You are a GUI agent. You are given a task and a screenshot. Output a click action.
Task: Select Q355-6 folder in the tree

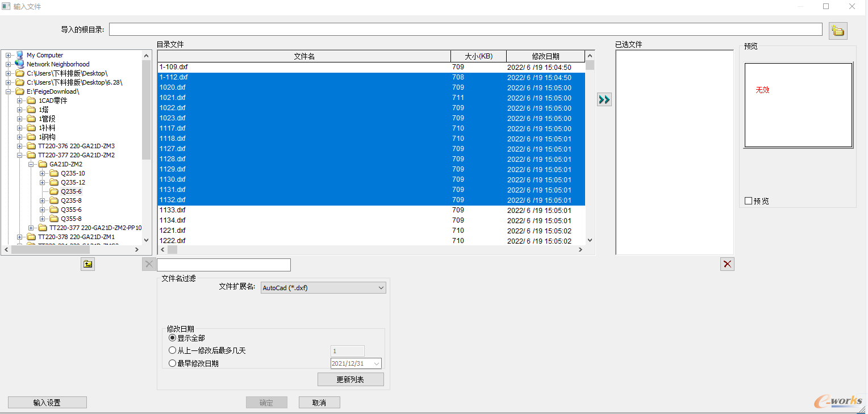click(72, 210)
